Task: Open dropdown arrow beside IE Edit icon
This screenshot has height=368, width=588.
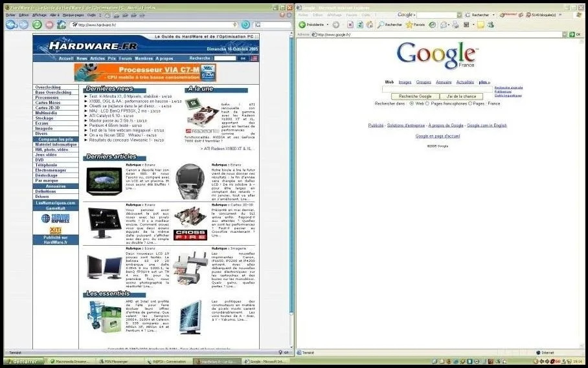Action: (473, 25)
